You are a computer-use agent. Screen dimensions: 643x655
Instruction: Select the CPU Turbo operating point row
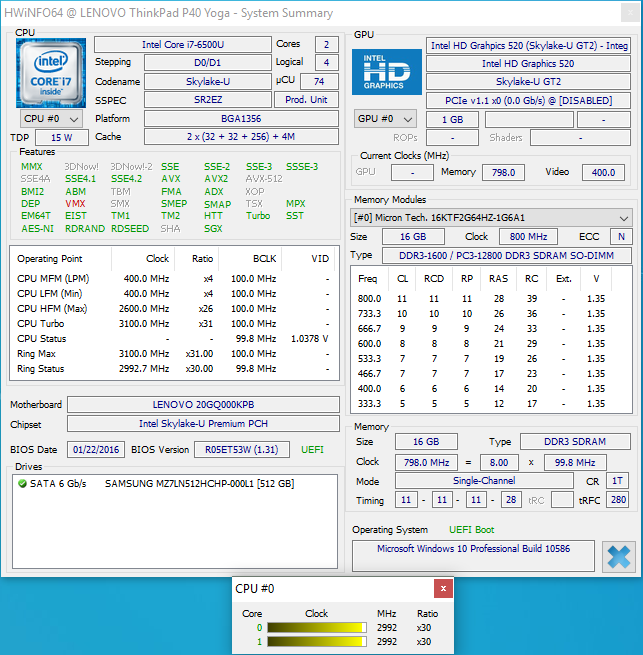174,324
